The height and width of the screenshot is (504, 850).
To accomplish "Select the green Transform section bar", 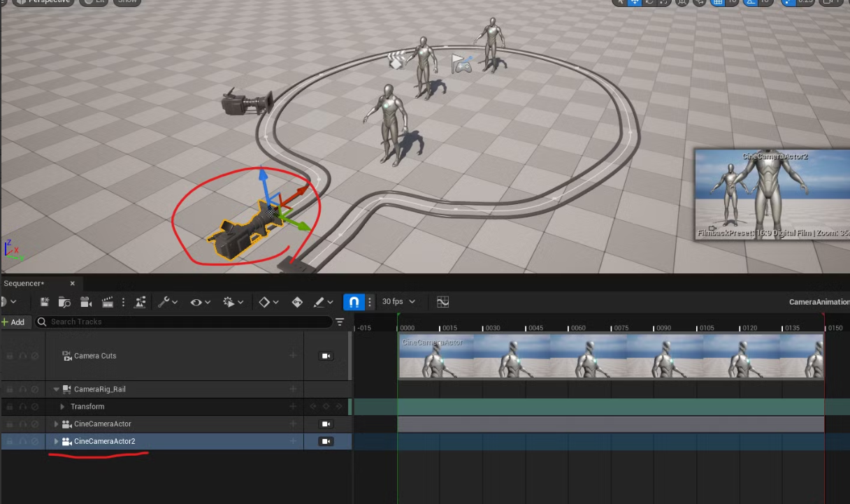I will click(611, 407).
